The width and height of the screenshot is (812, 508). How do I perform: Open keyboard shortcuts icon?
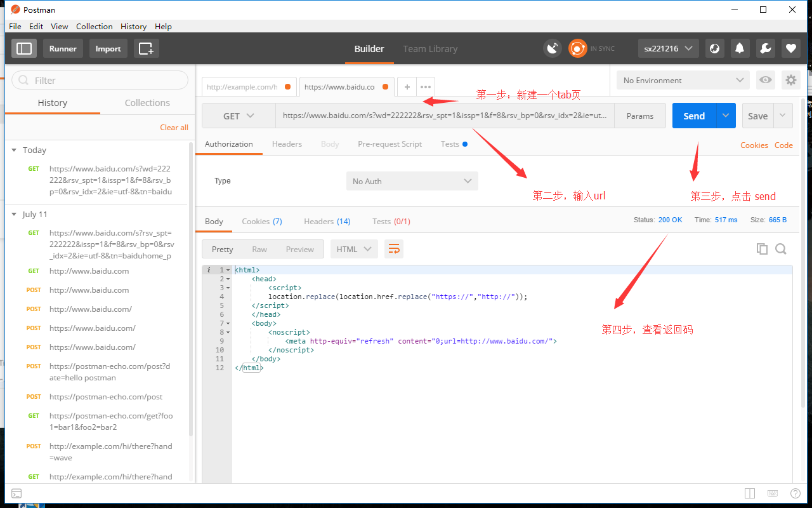tap(773, 493)
